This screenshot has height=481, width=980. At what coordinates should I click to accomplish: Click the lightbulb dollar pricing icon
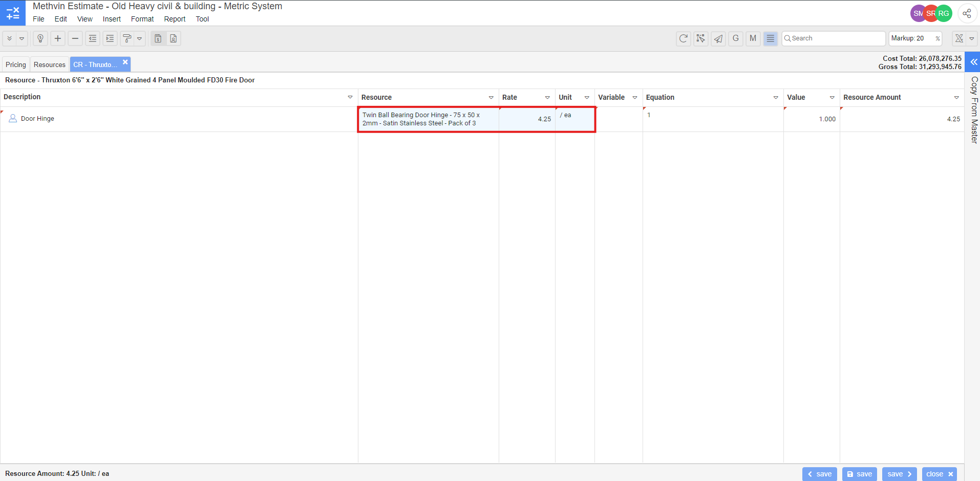click(x=40, y=38)
